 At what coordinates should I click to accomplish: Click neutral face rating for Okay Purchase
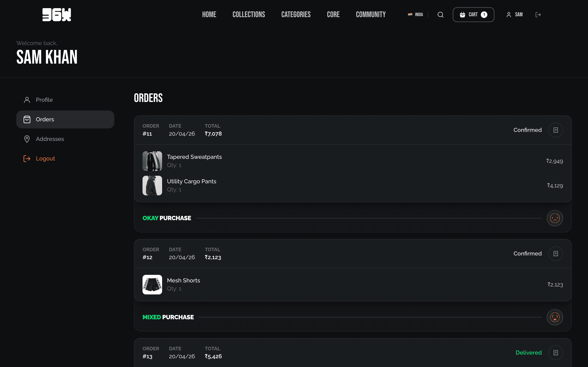[x=555, y=218]
